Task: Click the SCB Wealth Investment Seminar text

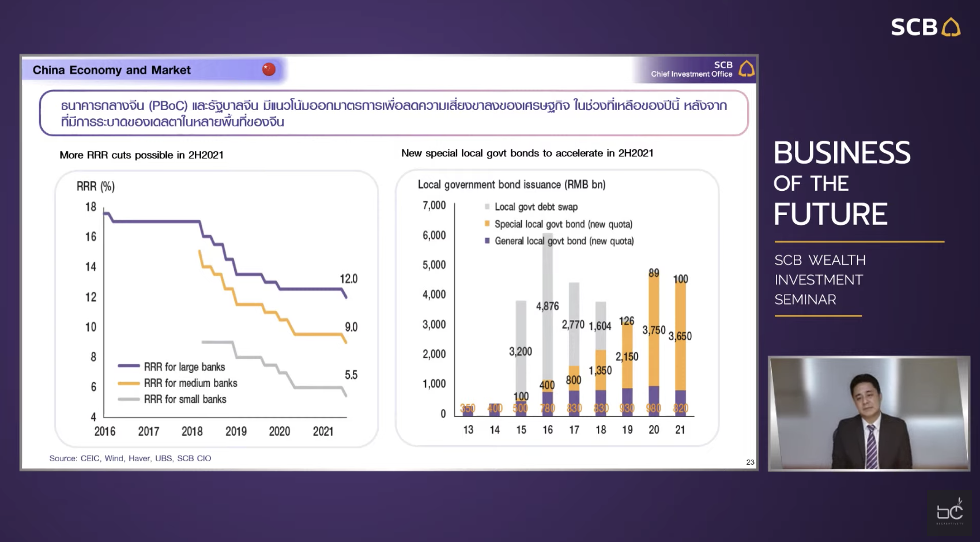Action: (820, 280)
